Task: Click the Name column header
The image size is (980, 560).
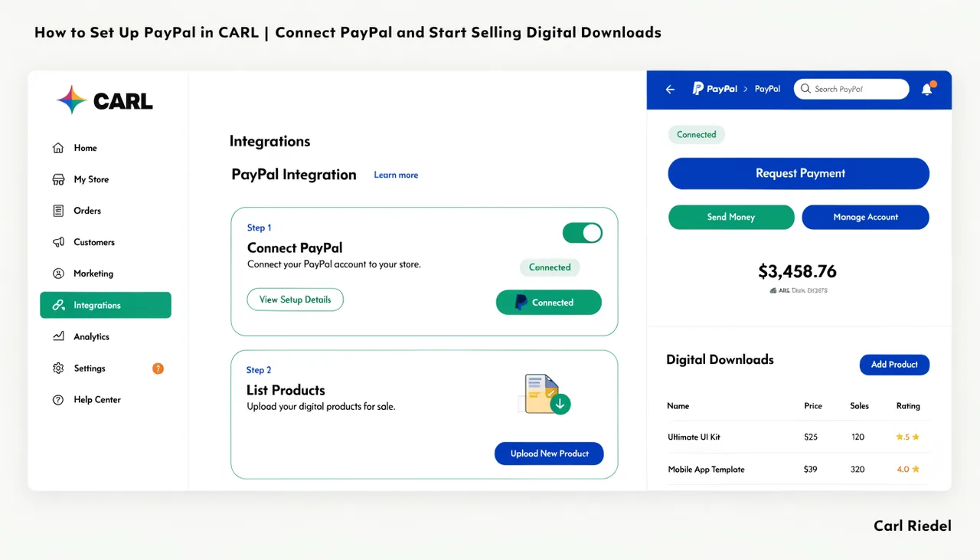Action: click(x=678, y=406)
